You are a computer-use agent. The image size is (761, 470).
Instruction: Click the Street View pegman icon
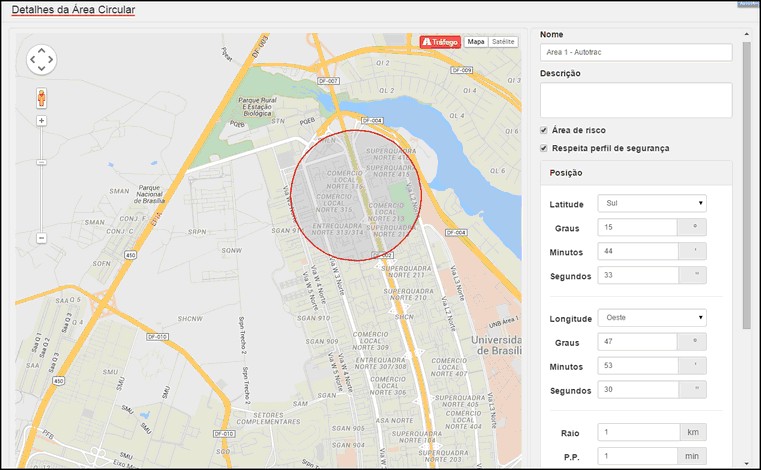(x=41, y=98)
